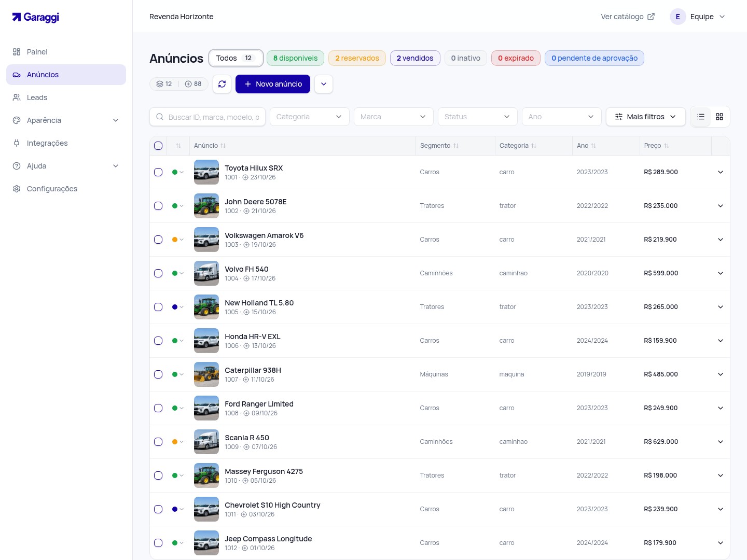This screenshot has width=747, height=560.
Task: Sort by the Segmento column arrows
Action: point(456,146)
